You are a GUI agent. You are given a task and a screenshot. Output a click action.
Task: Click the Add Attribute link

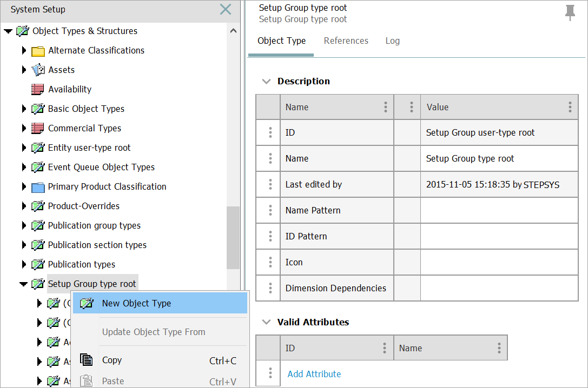(x=314, y=374)
